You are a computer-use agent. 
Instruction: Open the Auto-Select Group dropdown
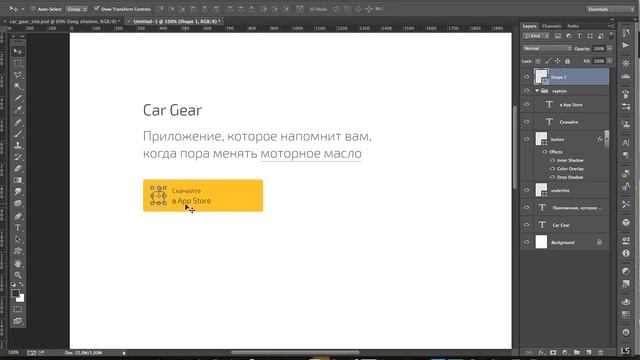(76, 9)
